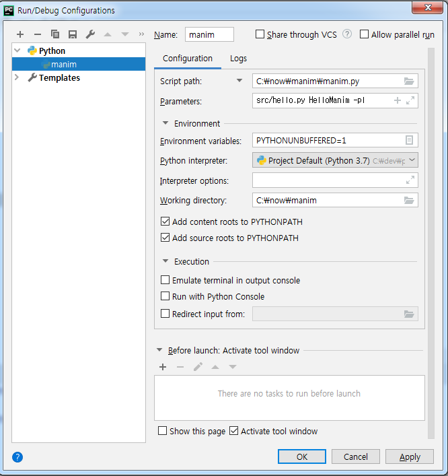Uncheck Add source roots to PYTHONPATH

[165, 238]
